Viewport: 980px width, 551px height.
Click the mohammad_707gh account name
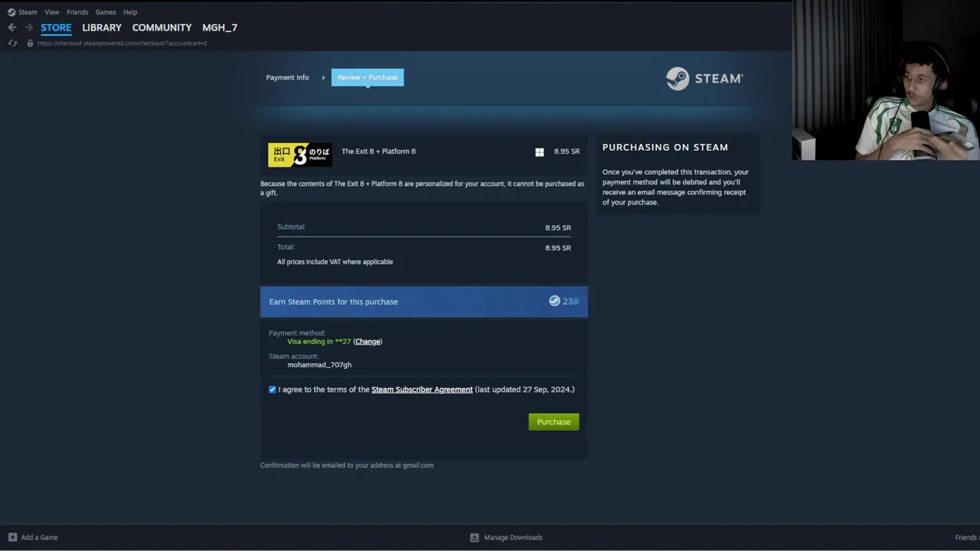tap(319, 365)
